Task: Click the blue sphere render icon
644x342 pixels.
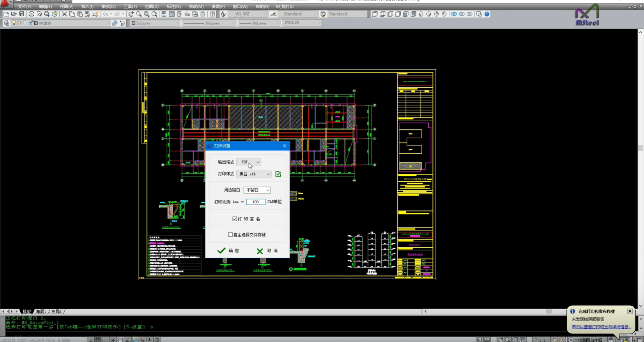Action: (x=487, y=14)
